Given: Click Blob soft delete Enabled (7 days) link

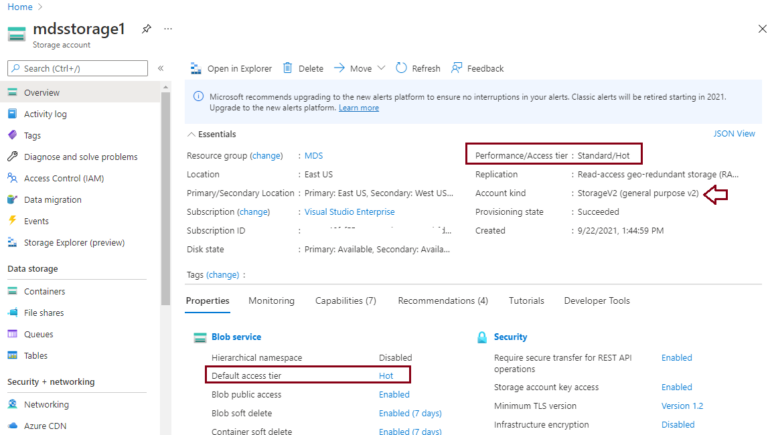Looking at the screenshot, I should click(410, 413).
